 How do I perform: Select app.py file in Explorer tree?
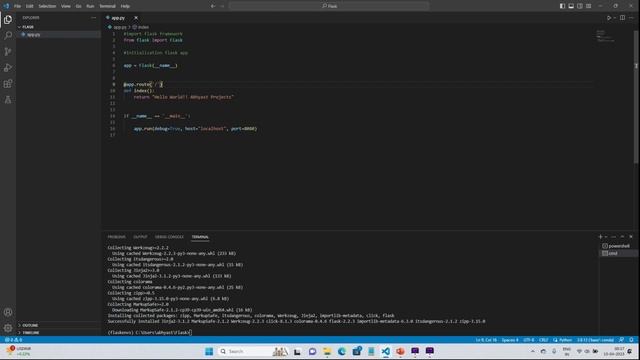(58, 35)
